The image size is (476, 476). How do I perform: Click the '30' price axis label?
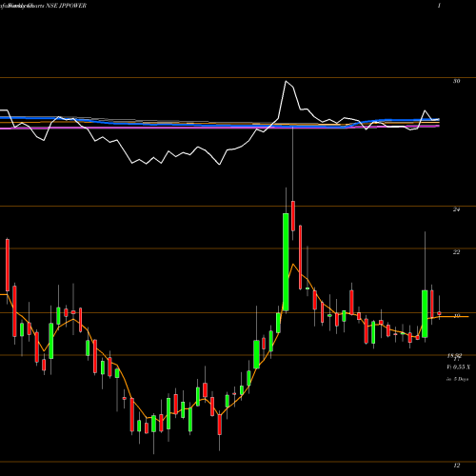(456, 81)
